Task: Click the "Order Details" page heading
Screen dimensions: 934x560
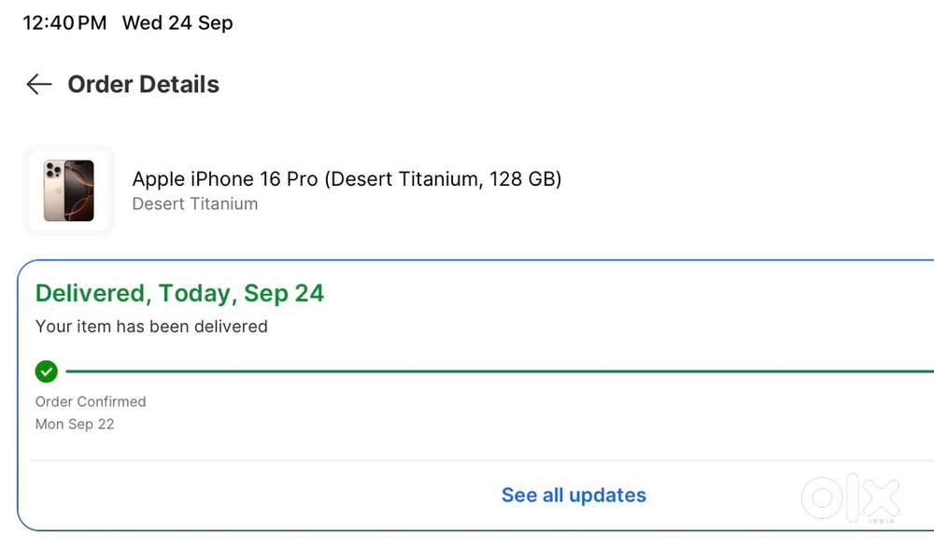Action: coord(143,84)
